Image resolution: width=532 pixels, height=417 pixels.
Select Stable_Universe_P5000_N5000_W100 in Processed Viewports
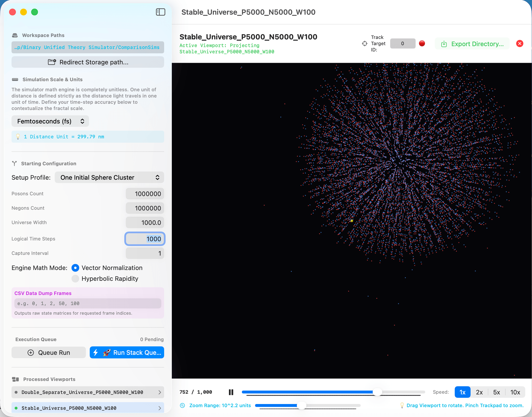pos(88,408)
